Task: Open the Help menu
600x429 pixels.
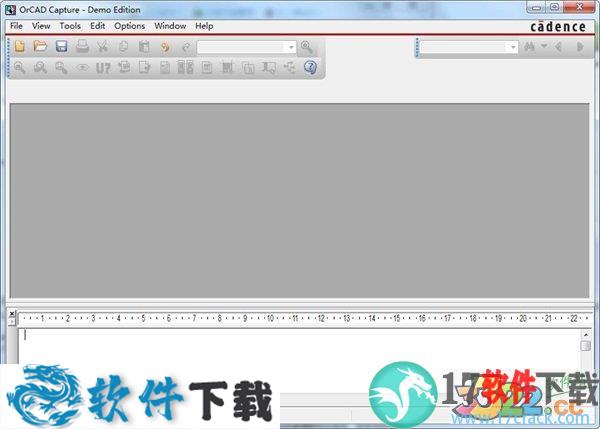Action: 204,26
